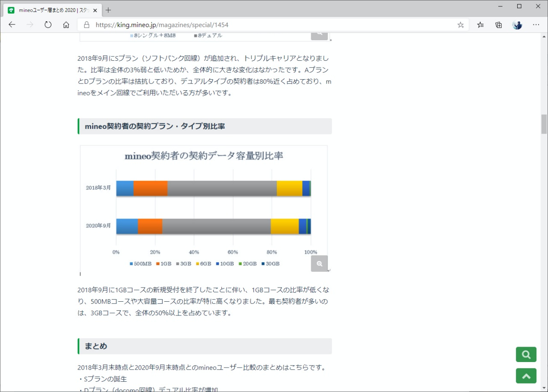Open a new browser tab
The width and height of the screenshot is (548, 392).
point(108,10)
